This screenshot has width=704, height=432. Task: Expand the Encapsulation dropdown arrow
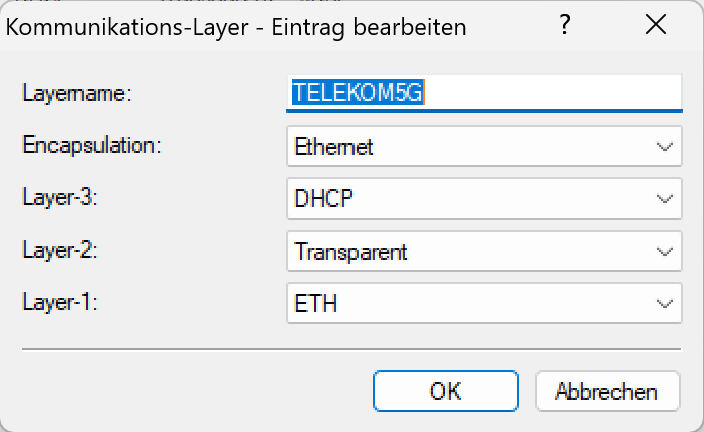coord(665,146)
